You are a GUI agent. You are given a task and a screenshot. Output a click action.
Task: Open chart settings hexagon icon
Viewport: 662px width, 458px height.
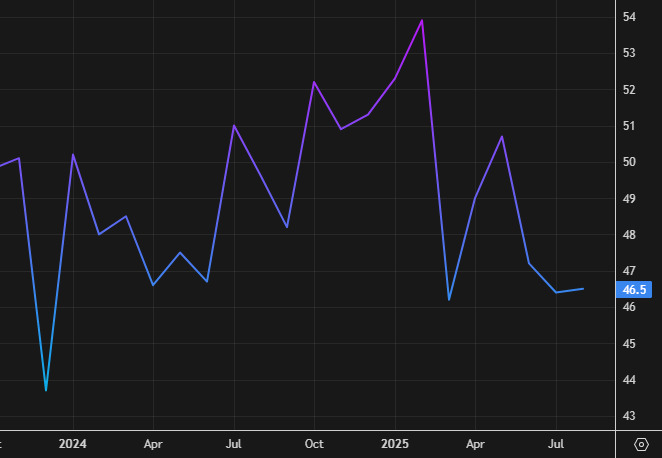641,444
